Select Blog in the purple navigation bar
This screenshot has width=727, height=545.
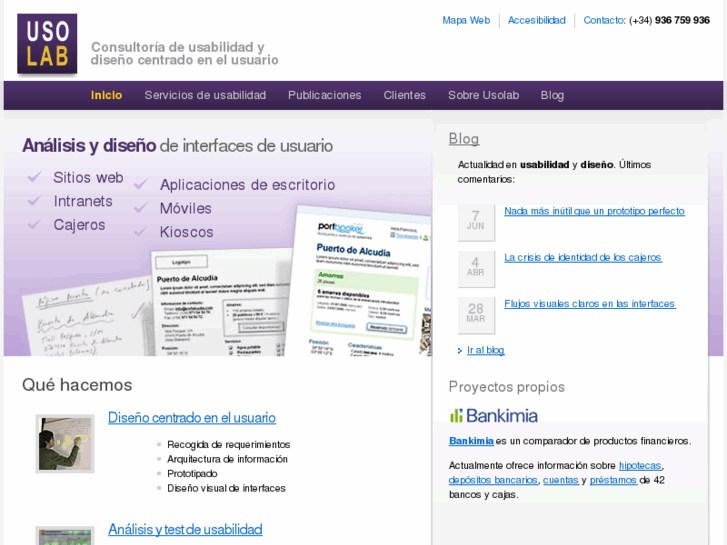[x=552, y=96]
